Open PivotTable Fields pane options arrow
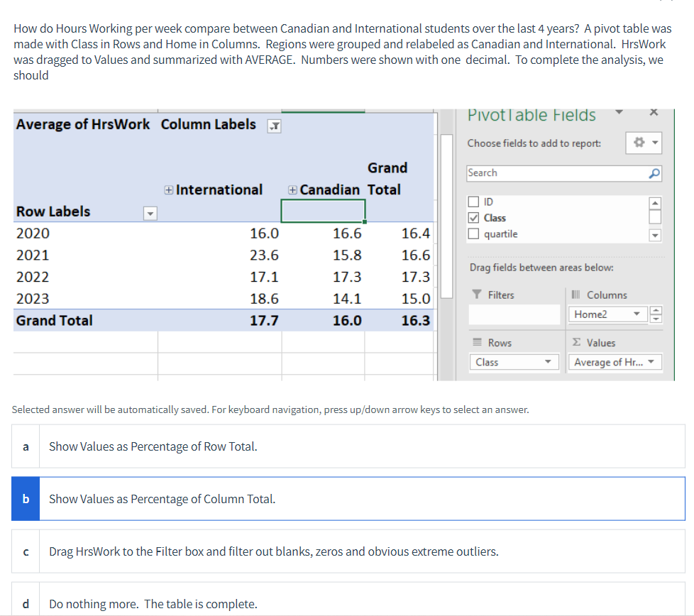 click(619, 112)
